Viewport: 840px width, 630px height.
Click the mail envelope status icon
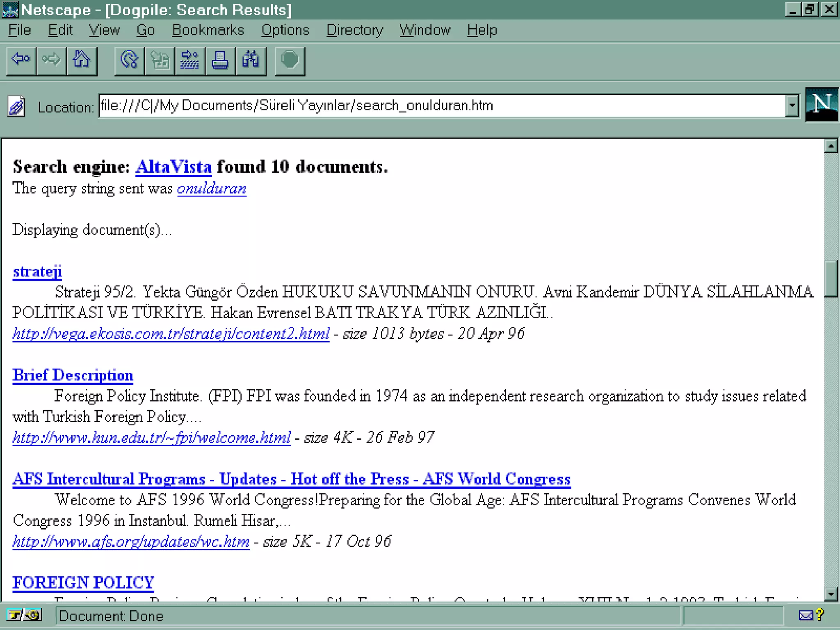tap(806, 615)
